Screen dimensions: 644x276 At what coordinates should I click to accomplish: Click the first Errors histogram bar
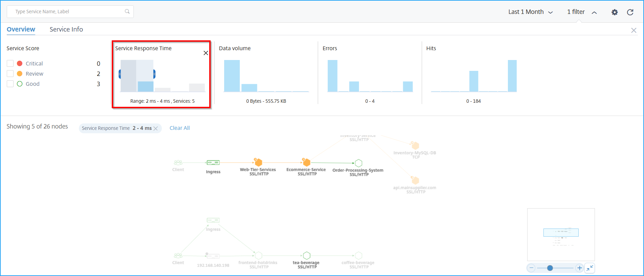(332, 76)
